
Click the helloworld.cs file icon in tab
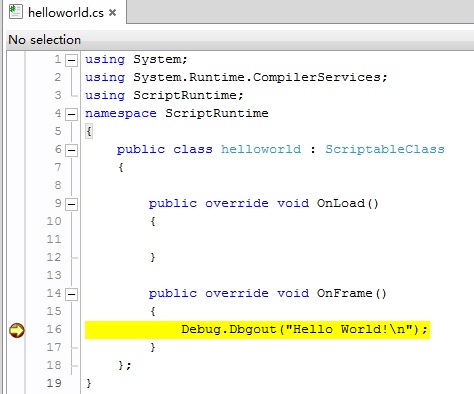15,12
